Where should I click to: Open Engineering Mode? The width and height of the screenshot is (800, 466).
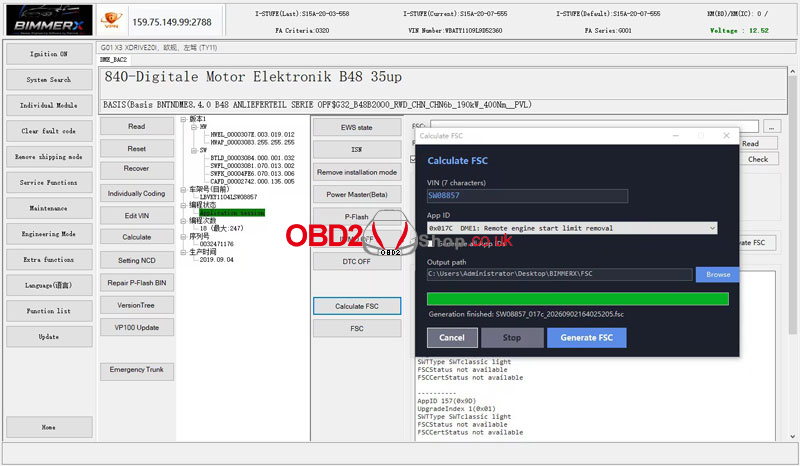click(49, 234)
